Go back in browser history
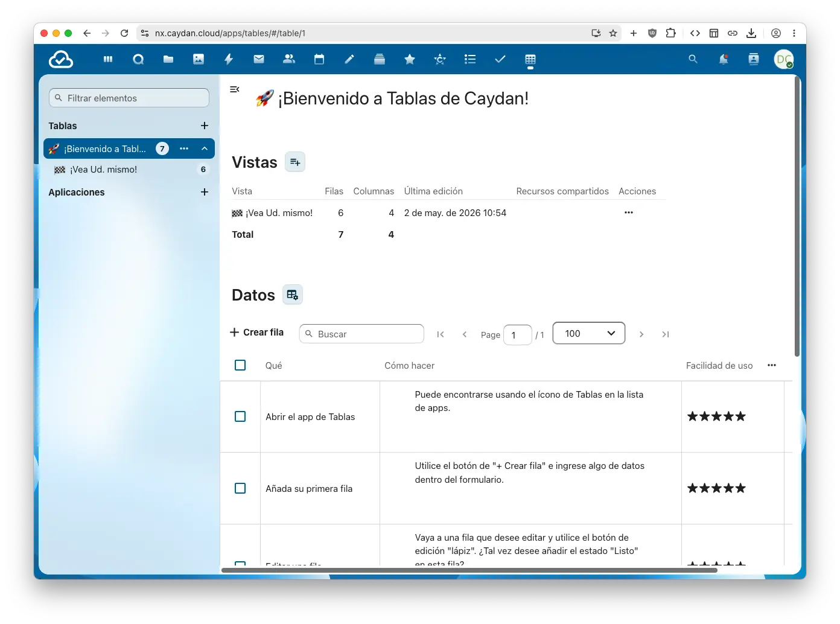The width and height of the screenshot is (840, 624). [x=87, y=33]
